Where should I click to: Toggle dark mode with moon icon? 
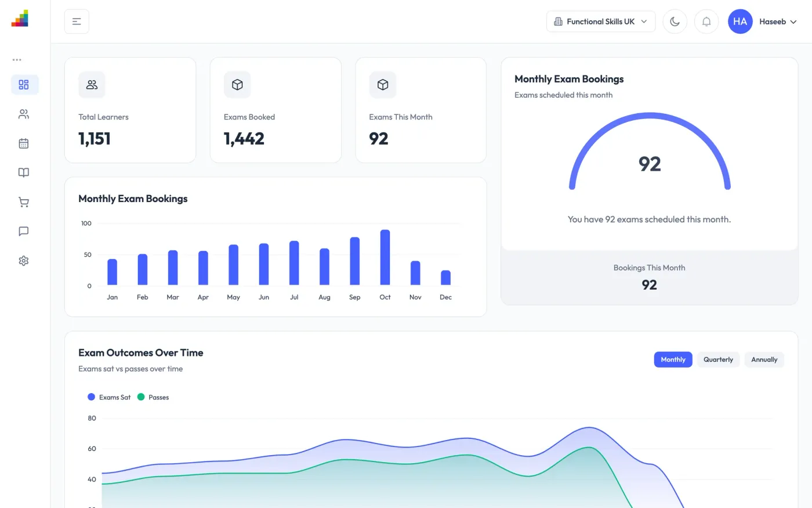pyautogui.click(x=675, y=21)
